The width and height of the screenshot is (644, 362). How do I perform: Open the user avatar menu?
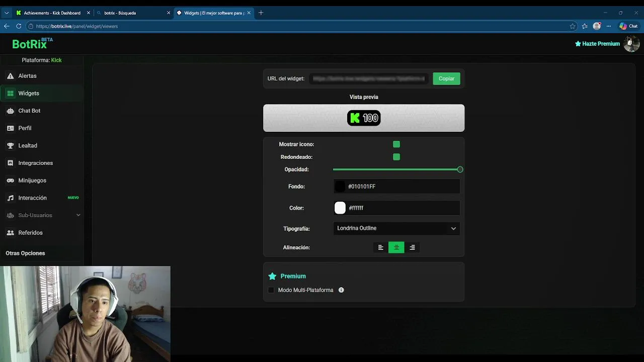point(631,44)
